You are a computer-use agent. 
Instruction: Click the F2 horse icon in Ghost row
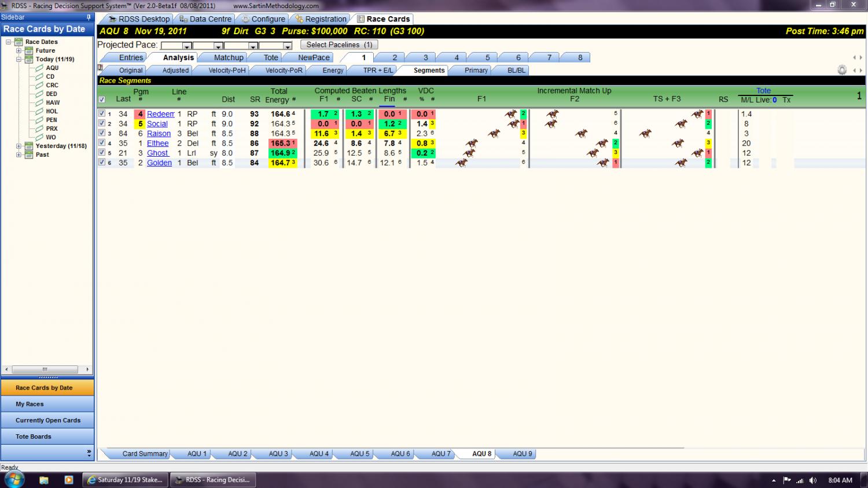pyautogui.click(x=593, y=153)
